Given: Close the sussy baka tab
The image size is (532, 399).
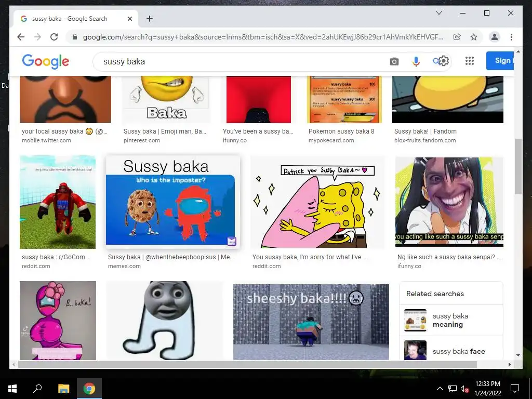Looking at the screenshot, I should coord(129,19).
